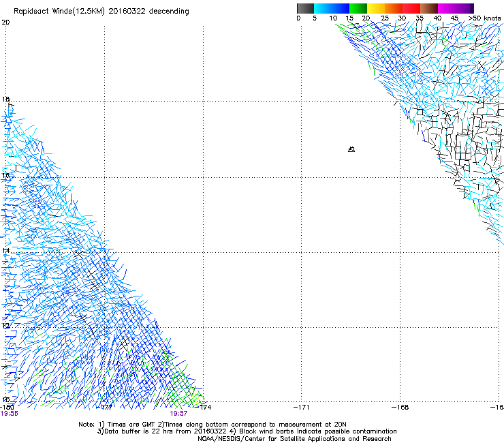Pick the brown 35-40 knots legend color
This screenshot has width=504, height=443.
429,8
